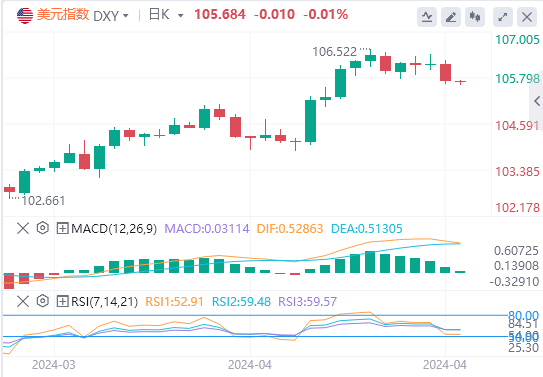Image resolution: width=543 pixels, height=377 pixels.
Task: Click the MACD(12,26,9) label
Action: coord(114,229)
